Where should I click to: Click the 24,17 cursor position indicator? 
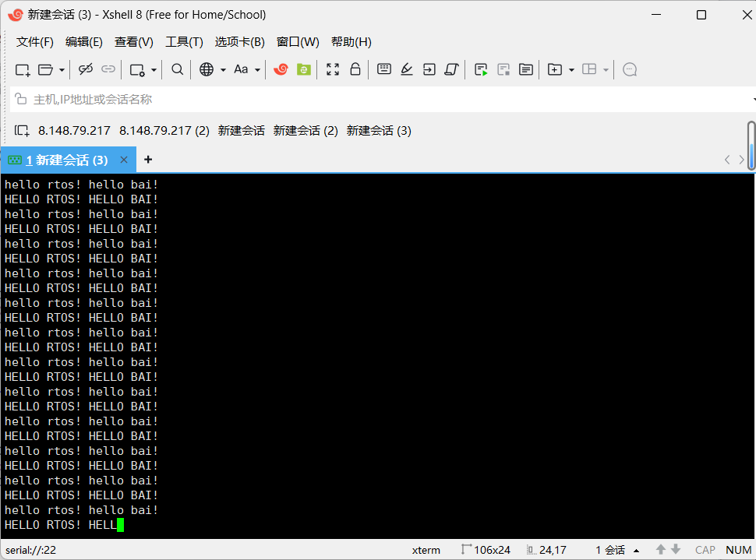click(x=547, y=550)
